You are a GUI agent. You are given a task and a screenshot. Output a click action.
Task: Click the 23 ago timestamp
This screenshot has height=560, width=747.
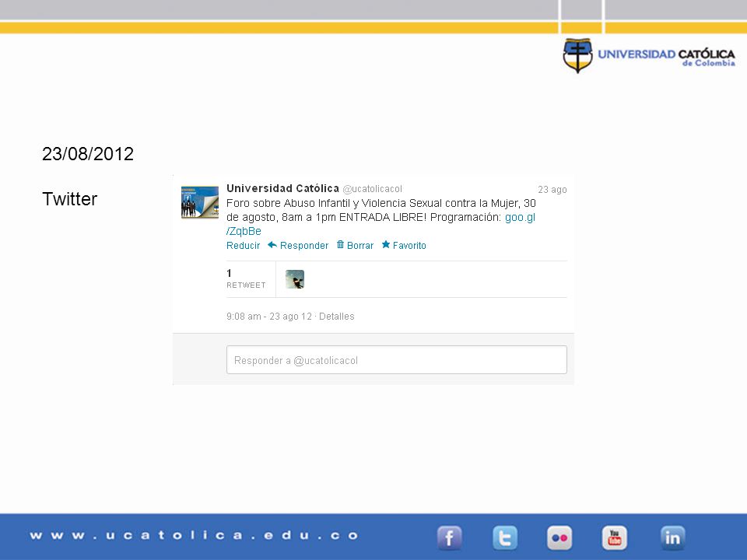pos(552,190)
